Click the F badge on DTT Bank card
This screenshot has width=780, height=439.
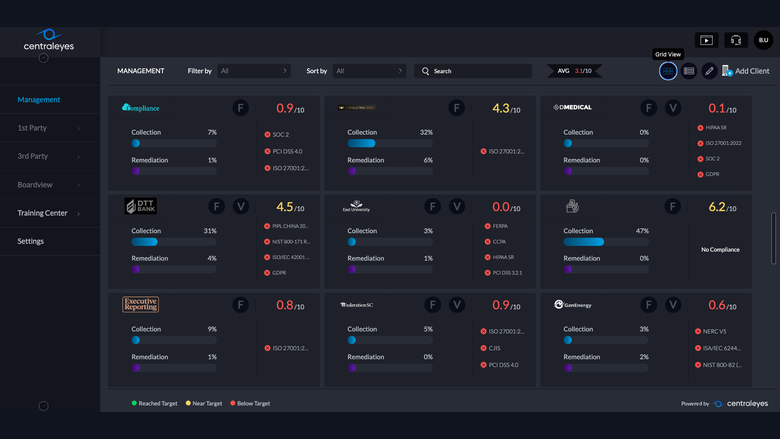(216, 206)
